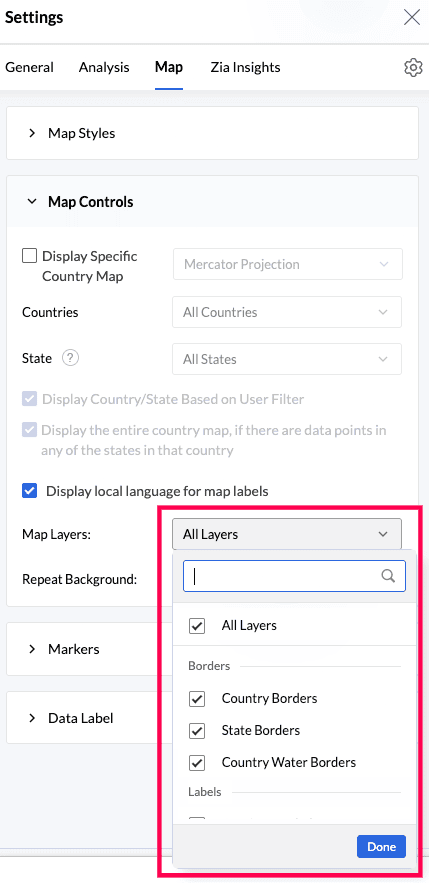Click the search magnifier icon in layers dropdown

[388, 576]
